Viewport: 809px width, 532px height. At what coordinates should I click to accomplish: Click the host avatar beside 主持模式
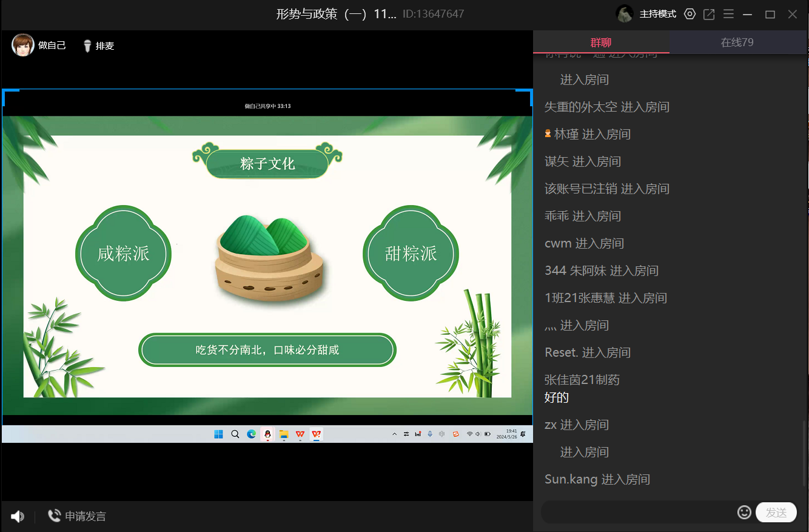(625, 14)
